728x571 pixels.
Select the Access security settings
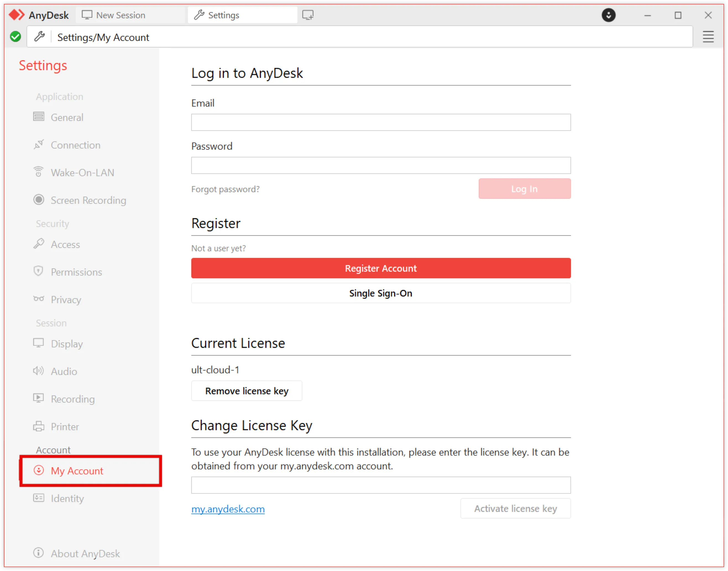coord(65,244)
